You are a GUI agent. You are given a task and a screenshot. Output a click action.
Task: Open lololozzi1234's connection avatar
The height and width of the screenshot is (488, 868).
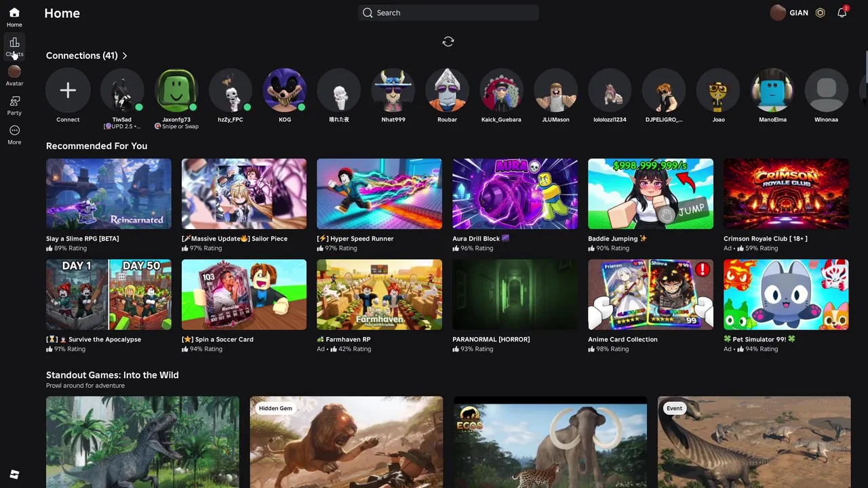610,90
